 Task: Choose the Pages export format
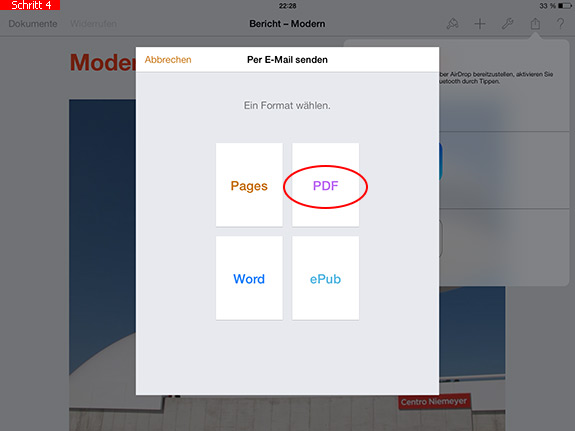pos(249,185)
